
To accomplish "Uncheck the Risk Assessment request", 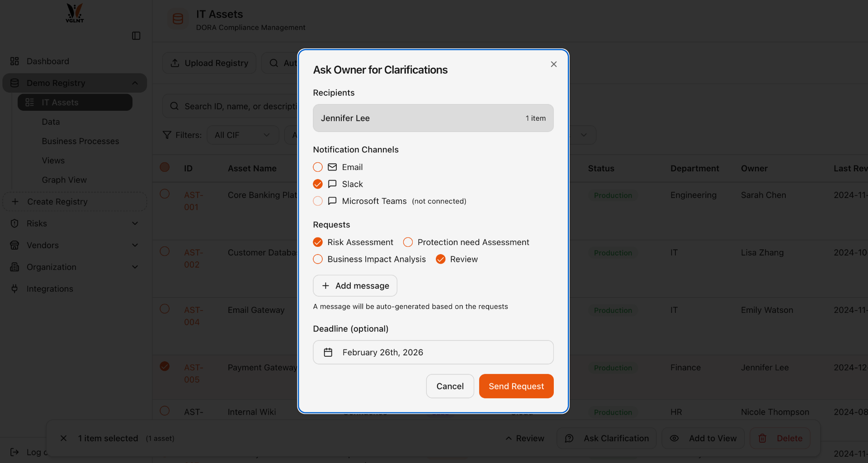I will [x=318, y=242].
